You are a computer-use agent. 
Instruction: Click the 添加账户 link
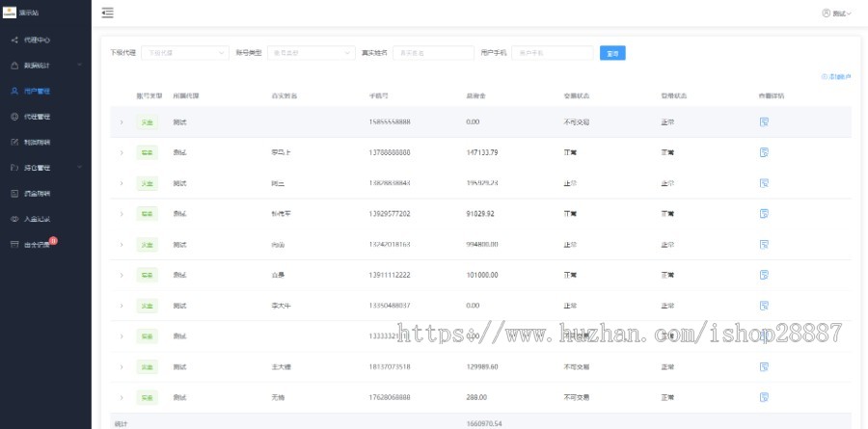click(836, 77)
